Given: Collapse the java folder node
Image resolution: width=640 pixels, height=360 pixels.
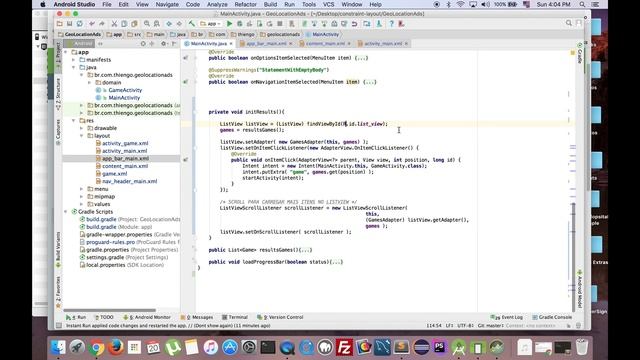Looking at the screenshot, I should point(74,67).
